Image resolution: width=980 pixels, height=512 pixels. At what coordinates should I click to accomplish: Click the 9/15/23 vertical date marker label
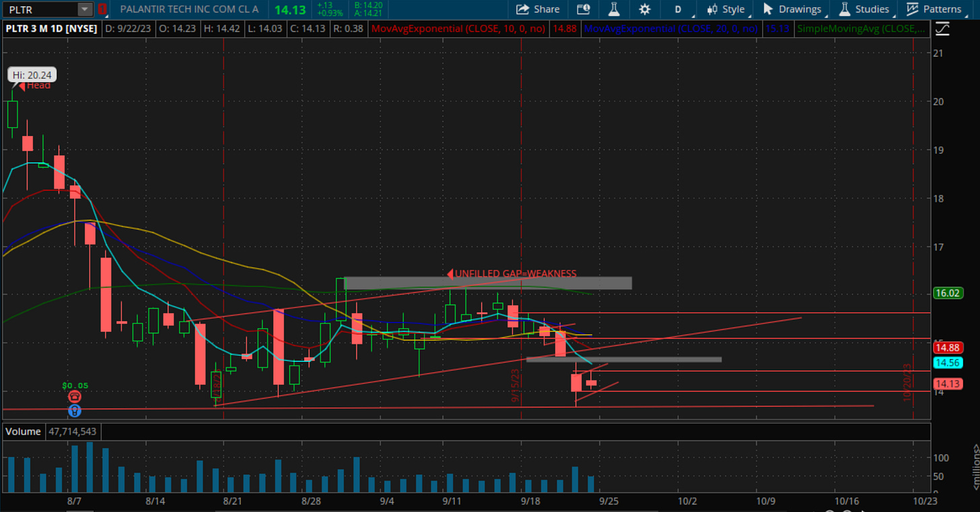click(x=516, y=386)
